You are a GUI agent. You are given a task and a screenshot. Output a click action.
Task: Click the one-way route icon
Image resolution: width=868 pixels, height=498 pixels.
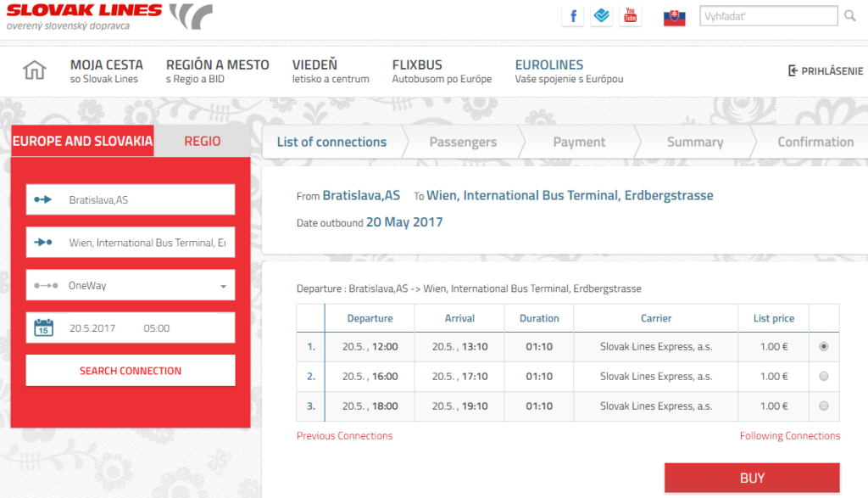[46, 285]
